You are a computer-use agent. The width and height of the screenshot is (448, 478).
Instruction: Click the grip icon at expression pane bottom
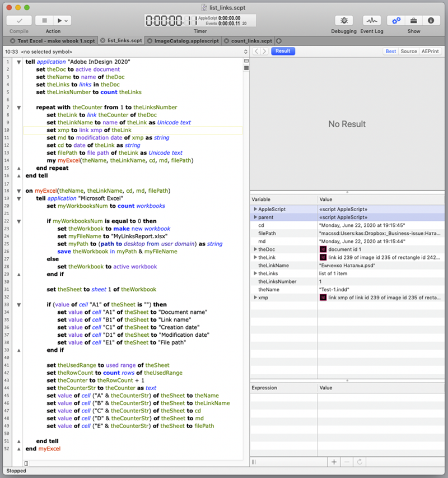pyautogui.click(x=254, y=462)
